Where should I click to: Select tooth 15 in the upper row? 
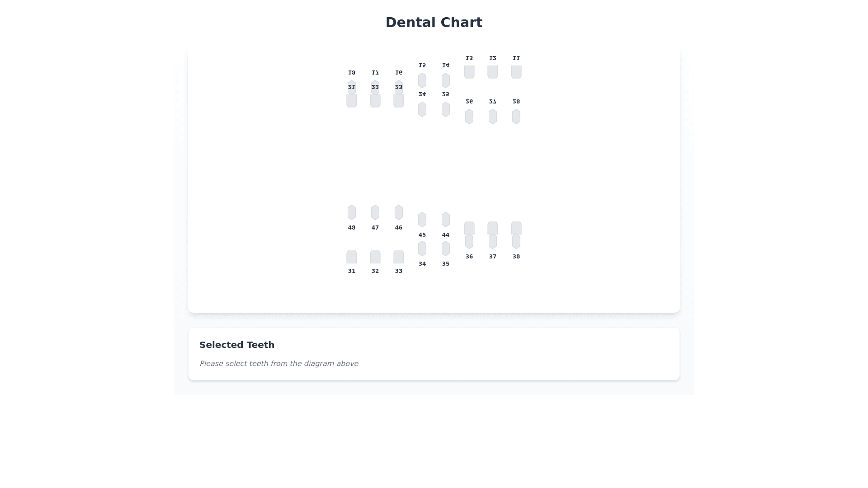click(422, 80)
